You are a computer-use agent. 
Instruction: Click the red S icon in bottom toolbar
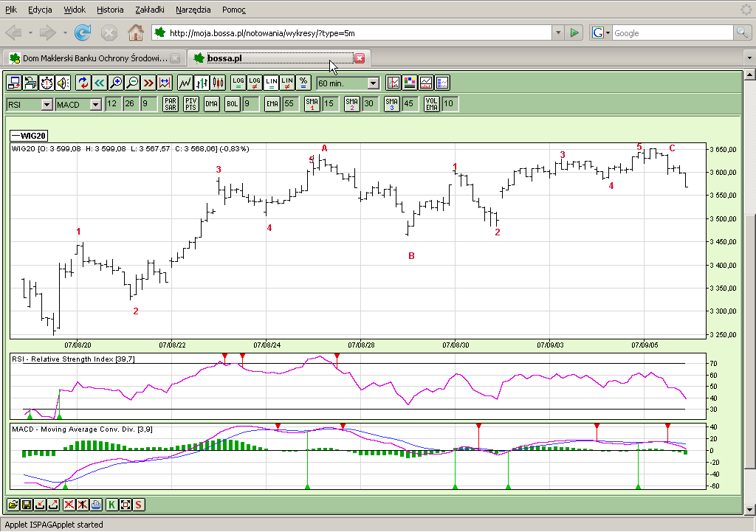(x=138, y=505)
